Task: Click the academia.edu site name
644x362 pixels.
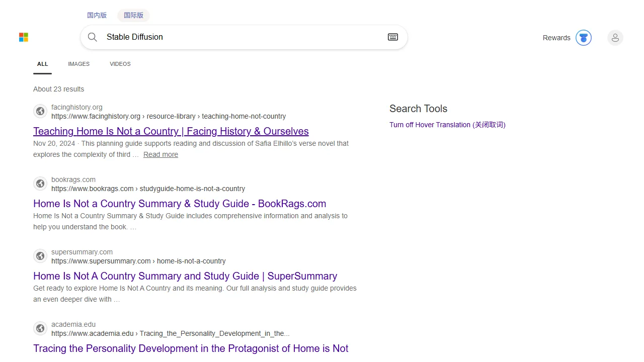Action: (73, 324)
